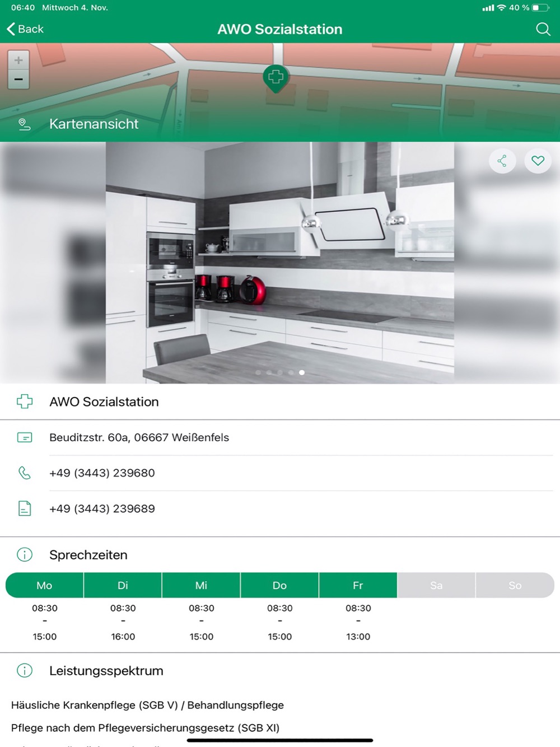560x747 pixels.
Task: Tap the green cross map pin
Action: pyautogui.click(x=276, y=78)
